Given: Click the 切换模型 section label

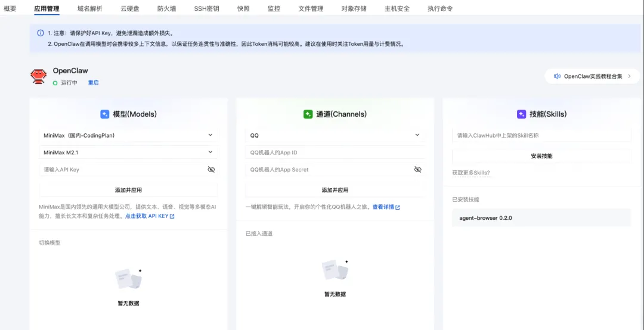Looking at the screenshot, I should point(49,242).
